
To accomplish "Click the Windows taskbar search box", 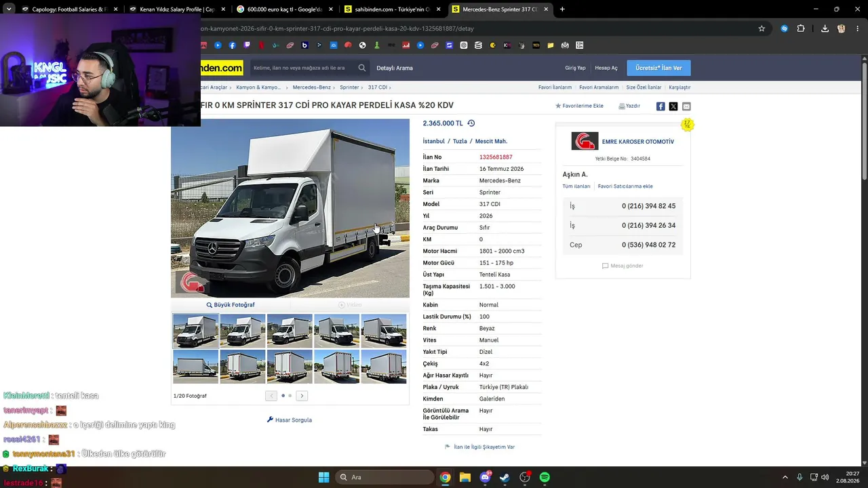I will 385,477.
